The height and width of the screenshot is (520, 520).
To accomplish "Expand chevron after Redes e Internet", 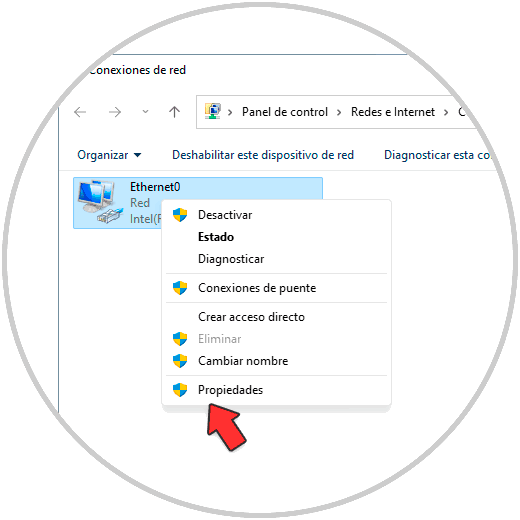I will pyautogui.click(x=446, y=113).
